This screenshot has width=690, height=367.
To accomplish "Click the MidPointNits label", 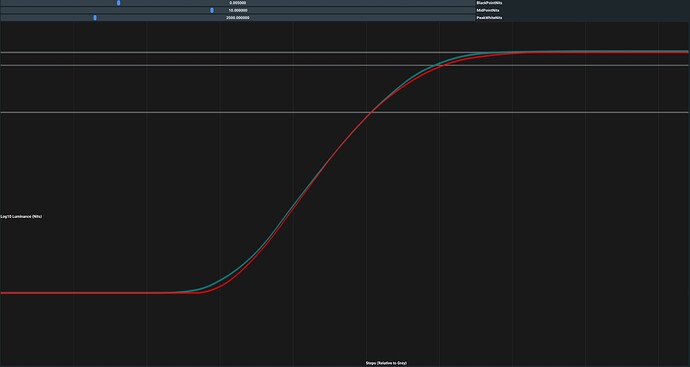I will (488, 10).
